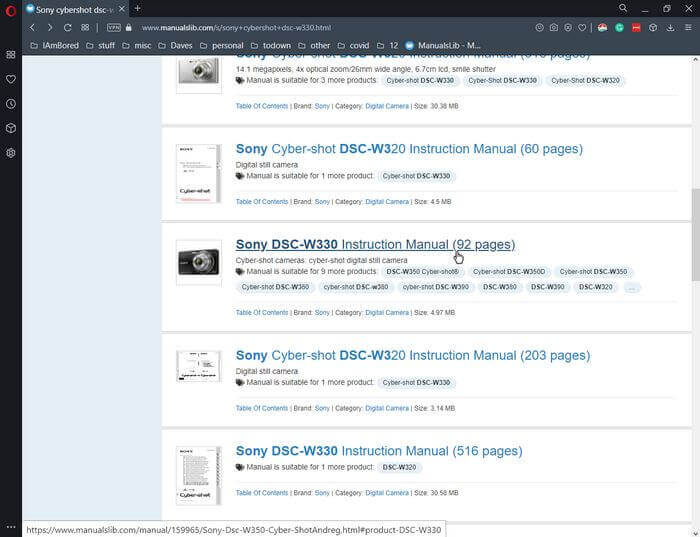Image resolution: width=700 pixels, height=537 pixels.
Task: Open the circle icon left of camera icon
Action: click(x=539, y=28)
